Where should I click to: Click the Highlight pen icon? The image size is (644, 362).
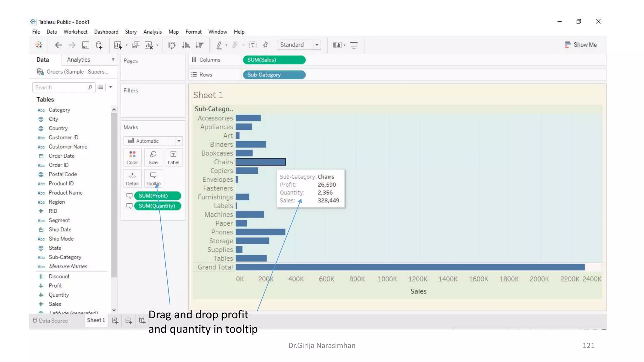[x=219, y=45]
